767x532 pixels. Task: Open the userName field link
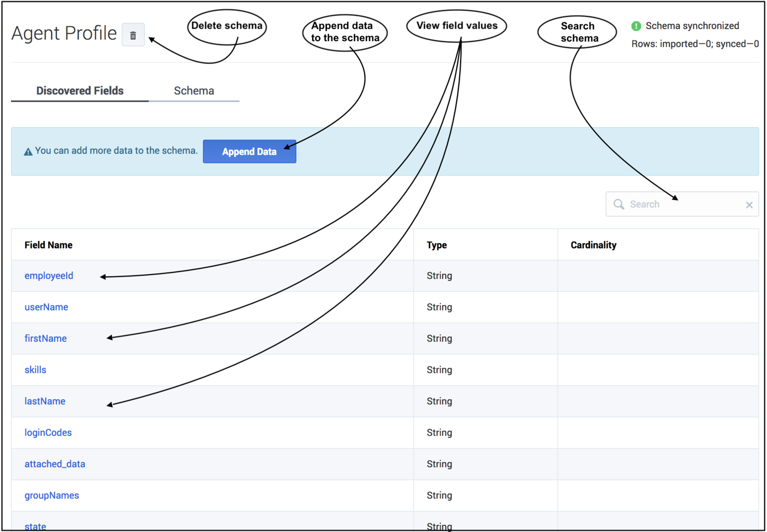point(46,307)
